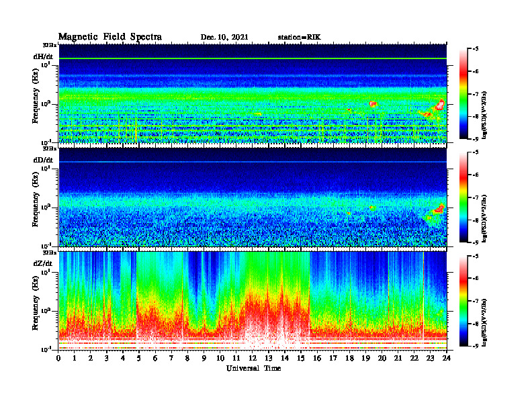The width and height of the screenshot is (532, 411).
Task: Click hour tick label 19 on the time axis
Action: click(365, 359)
